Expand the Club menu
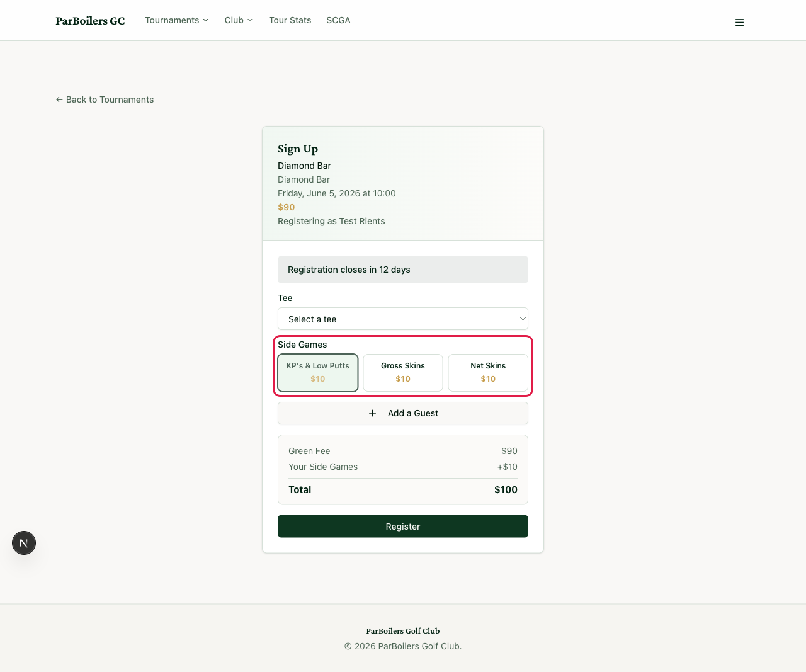The image size is (806, 672). click(239, 20)
